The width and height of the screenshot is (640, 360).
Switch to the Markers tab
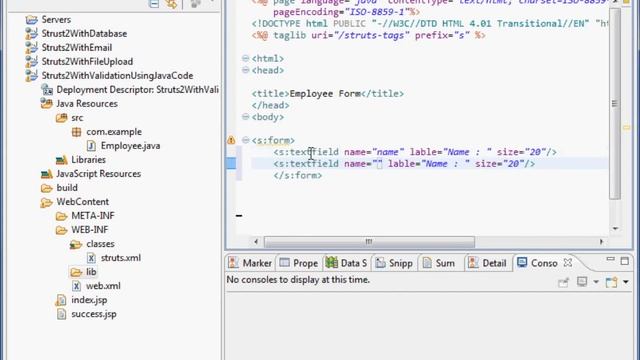click(x=250, y=263)
